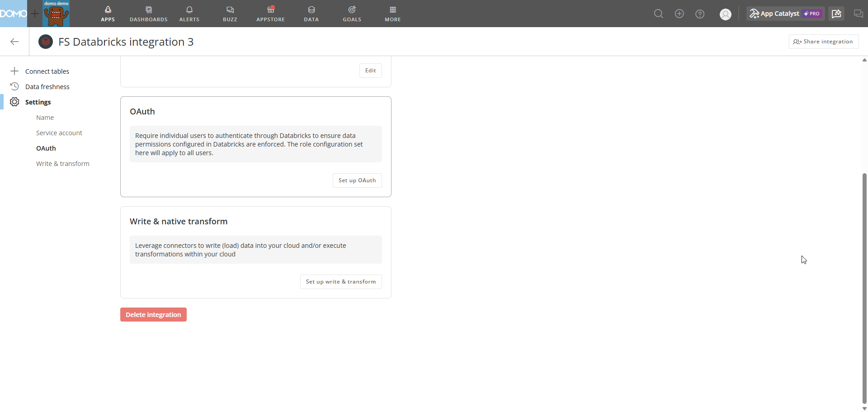Viewport: 868px width, 412px height.
Task: Click the Databricks integration logo icon
Action: [46, 42]
